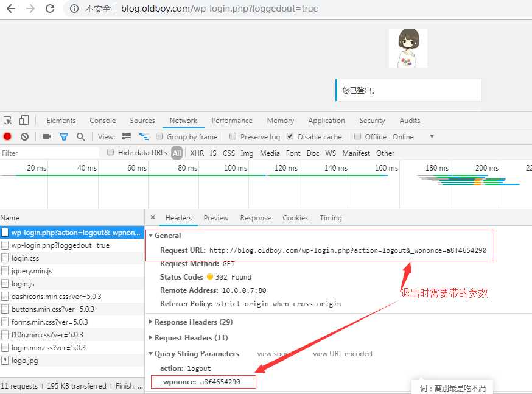Click the browser reload page icon
Image resolution: width=532 pixels, height=394 pixels.
click(50, 9)
